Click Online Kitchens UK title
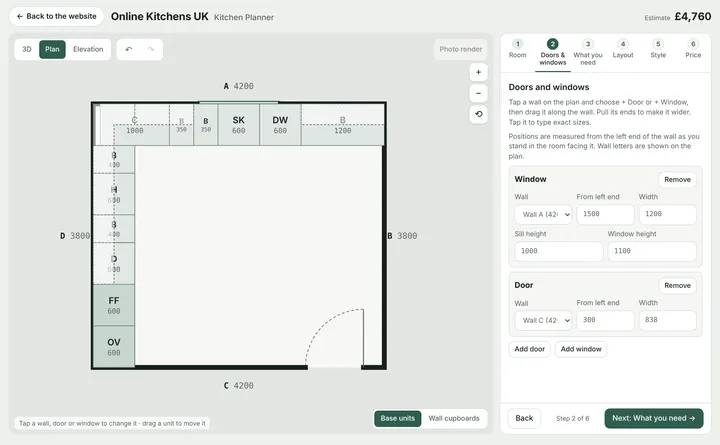 click(x=159, y=17)
